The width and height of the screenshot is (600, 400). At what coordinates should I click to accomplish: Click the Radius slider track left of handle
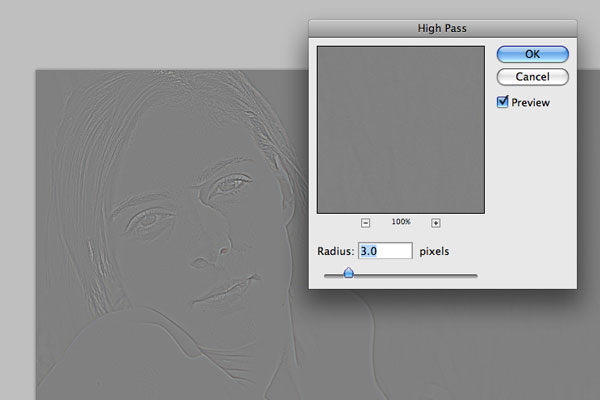click(x=330, y=275)
